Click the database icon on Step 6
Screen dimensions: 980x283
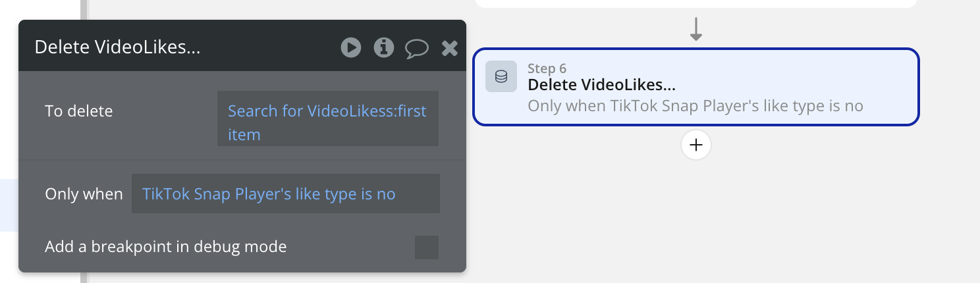point(501,77)
